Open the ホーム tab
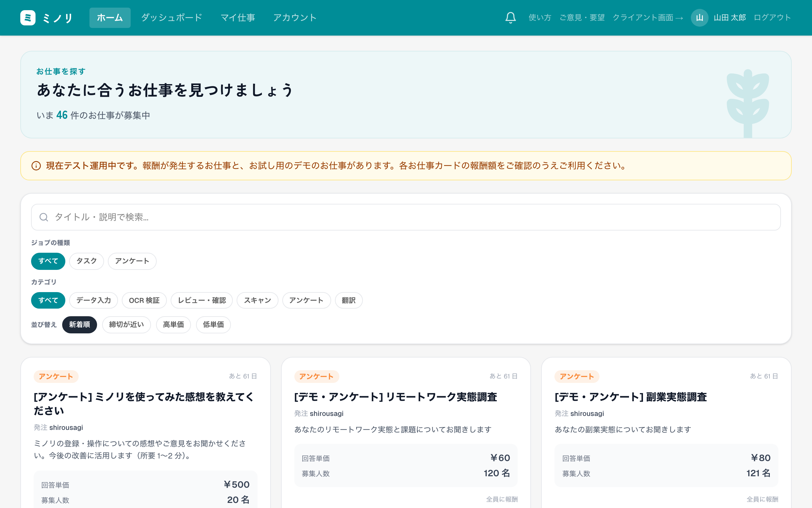The image size is (812, 508). (x=110, y=18)
